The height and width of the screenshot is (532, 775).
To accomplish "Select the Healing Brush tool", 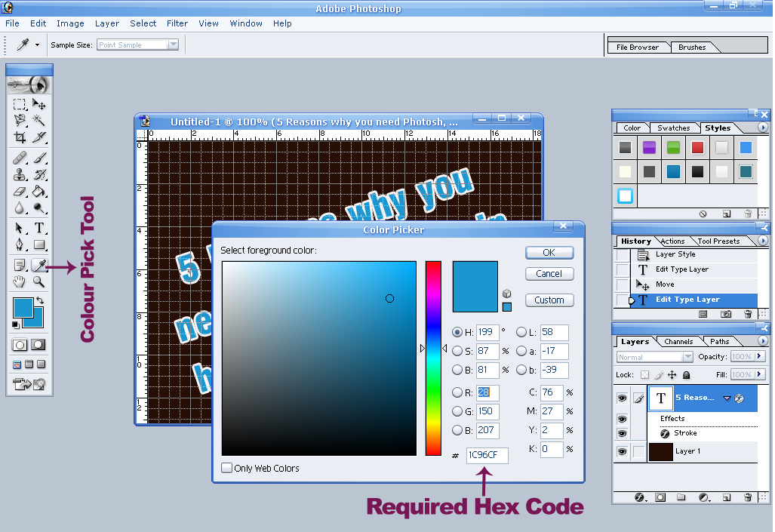I will (20, 158).
